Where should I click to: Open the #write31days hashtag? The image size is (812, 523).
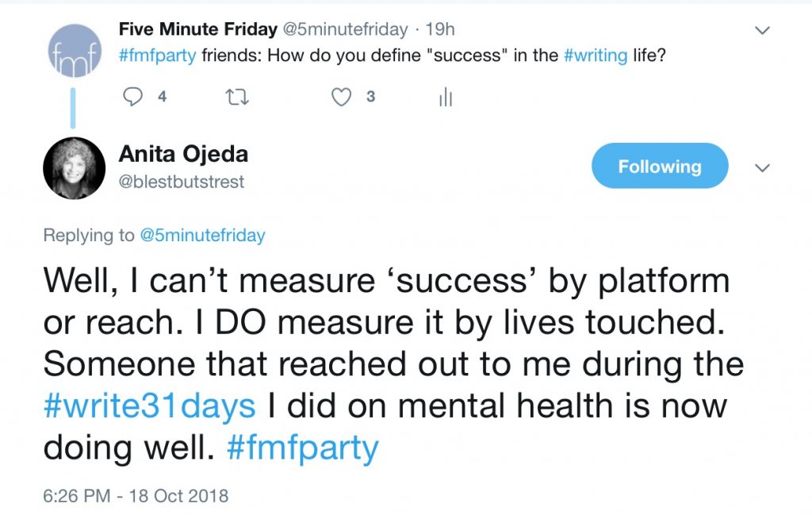coord(149,406)
